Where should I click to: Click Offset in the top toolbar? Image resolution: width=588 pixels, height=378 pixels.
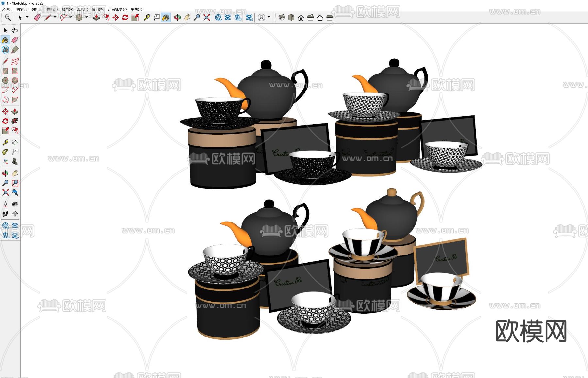coord(106,18)
